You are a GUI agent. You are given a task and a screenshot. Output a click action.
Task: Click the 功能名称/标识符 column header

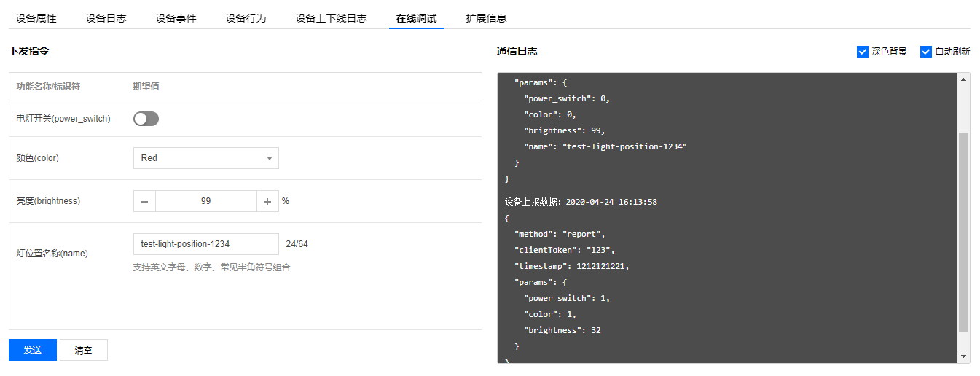coord(49,87)
